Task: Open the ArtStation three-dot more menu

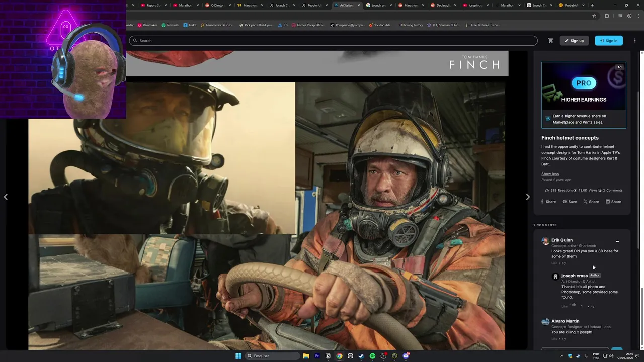Action: click(635, 41)
